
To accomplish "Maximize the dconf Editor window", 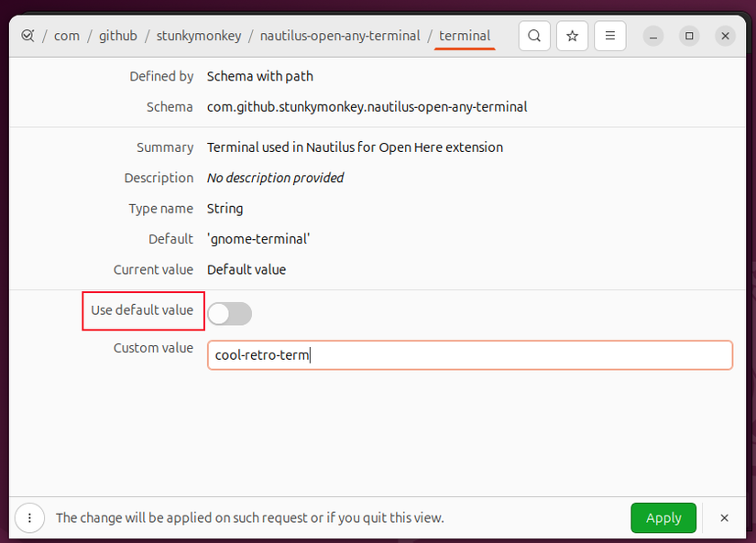I will pyautogui.click(x=689, y=36).
